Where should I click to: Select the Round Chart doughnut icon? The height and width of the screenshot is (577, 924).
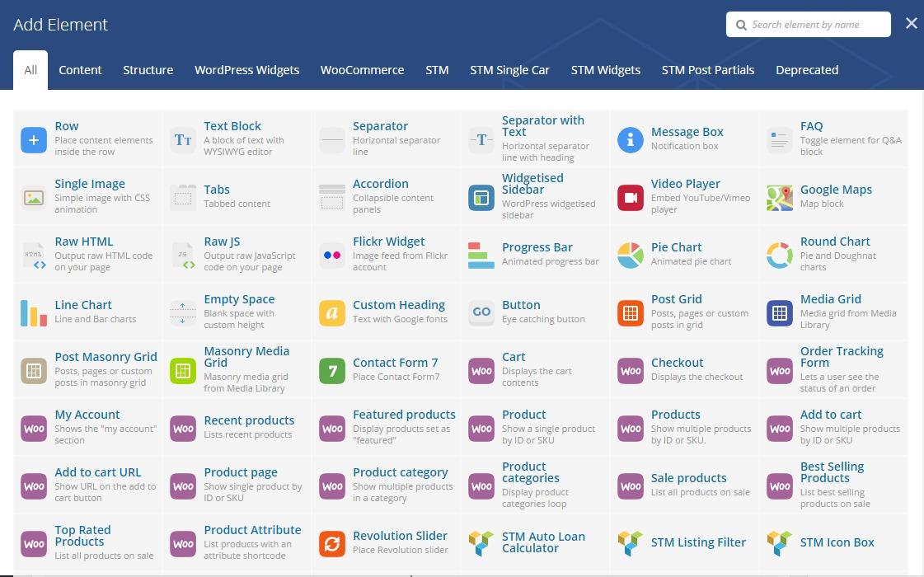(x=779, y=256)
